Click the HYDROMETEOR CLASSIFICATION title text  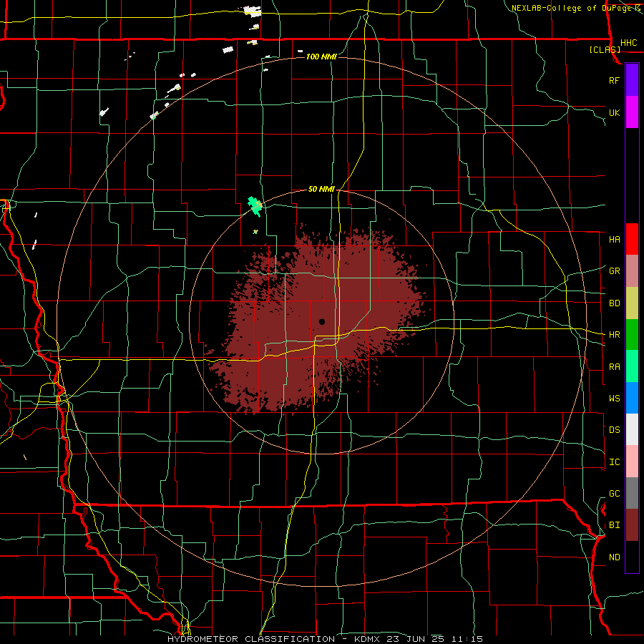point(251,639)
